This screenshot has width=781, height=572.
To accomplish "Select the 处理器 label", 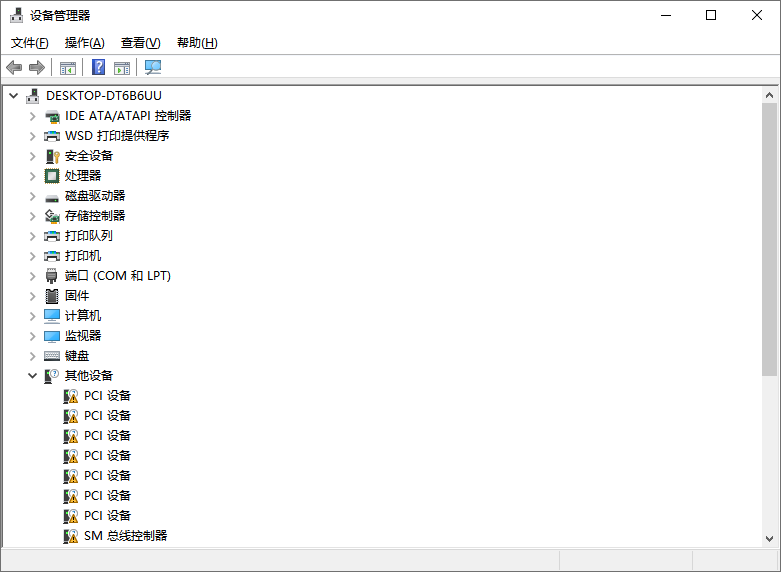I will point(83,176).
